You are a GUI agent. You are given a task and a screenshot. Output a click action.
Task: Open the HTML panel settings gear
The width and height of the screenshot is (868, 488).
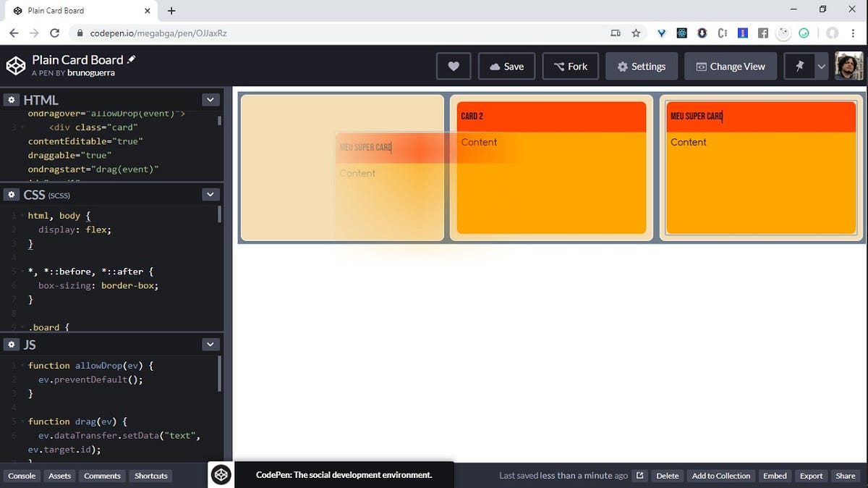[x=12, y=99]
